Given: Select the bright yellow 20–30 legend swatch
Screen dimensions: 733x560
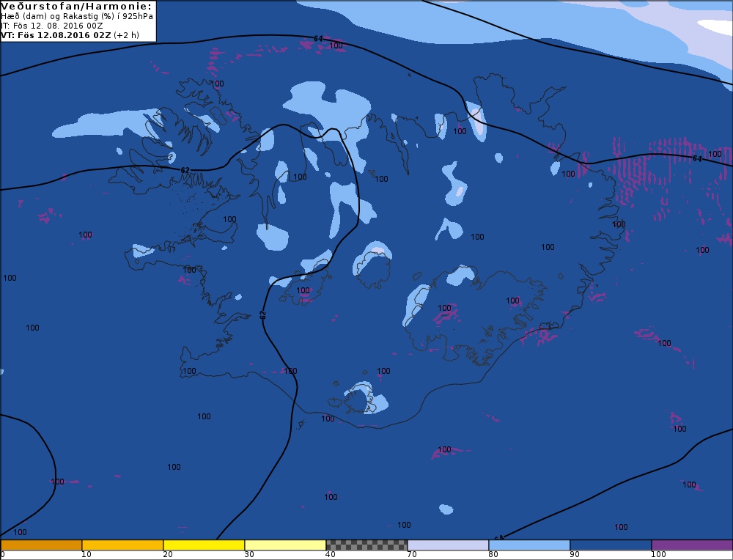Looking at the screenshot, I should click(x=204, y=545).
